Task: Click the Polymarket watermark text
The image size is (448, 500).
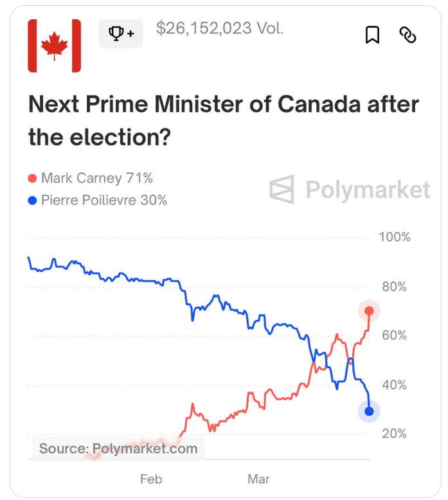Action: pos(368,190)
